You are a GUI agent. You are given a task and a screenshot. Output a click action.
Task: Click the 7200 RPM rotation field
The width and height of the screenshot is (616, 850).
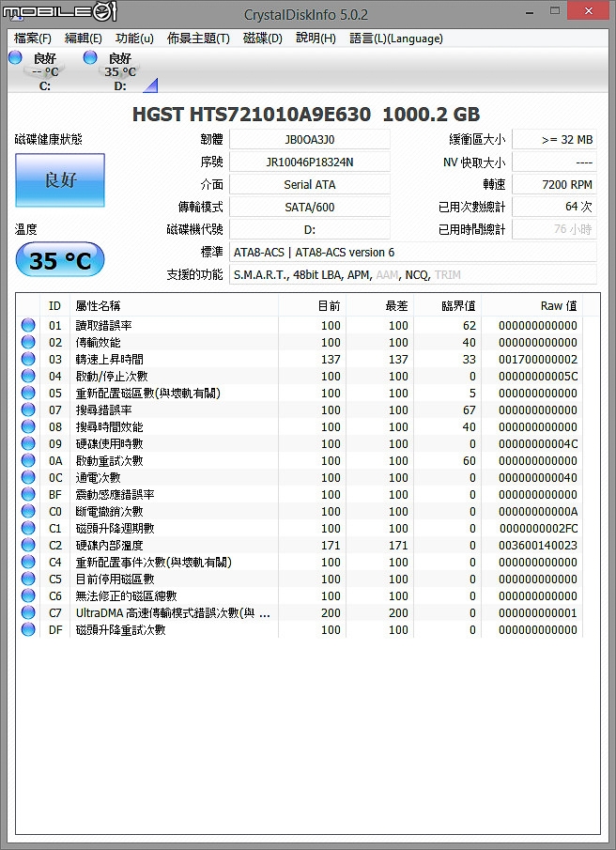(554, 184)
